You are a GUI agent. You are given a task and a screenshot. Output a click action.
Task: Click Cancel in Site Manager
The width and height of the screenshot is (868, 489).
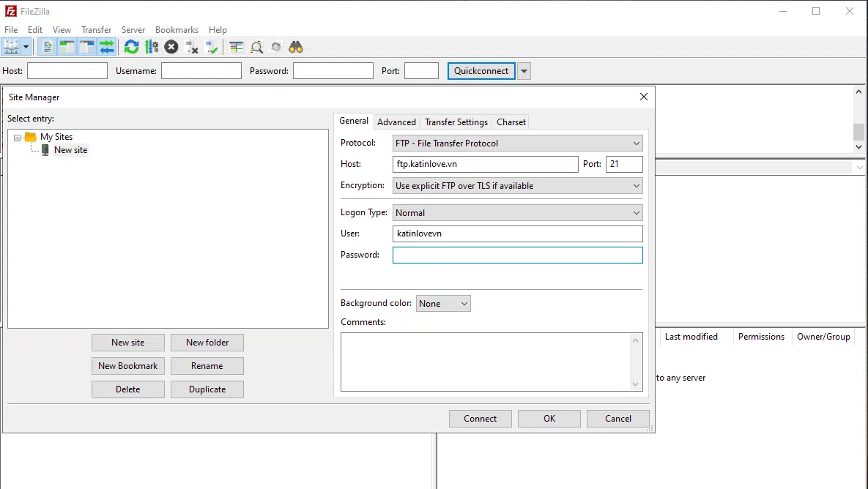tap(617, 419)
